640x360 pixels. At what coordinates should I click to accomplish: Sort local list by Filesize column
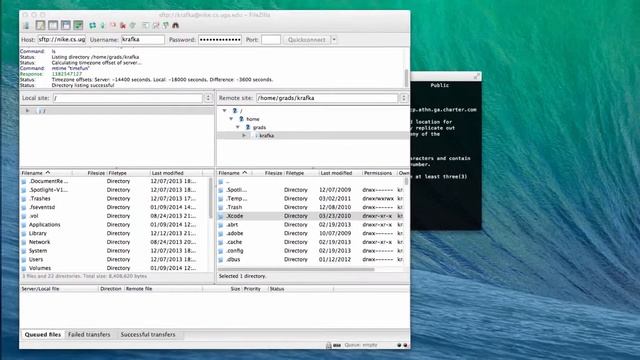click(89, 173)
